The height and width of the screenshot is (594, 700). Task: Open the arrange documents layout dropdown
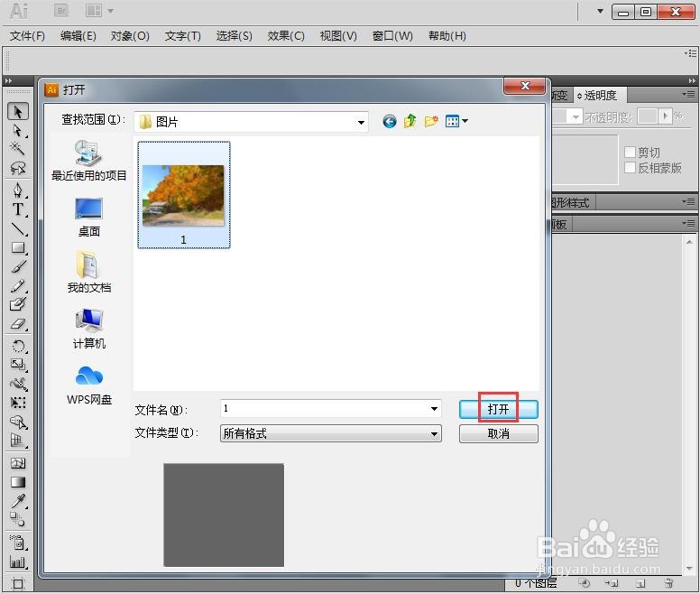tap(99, 10)
